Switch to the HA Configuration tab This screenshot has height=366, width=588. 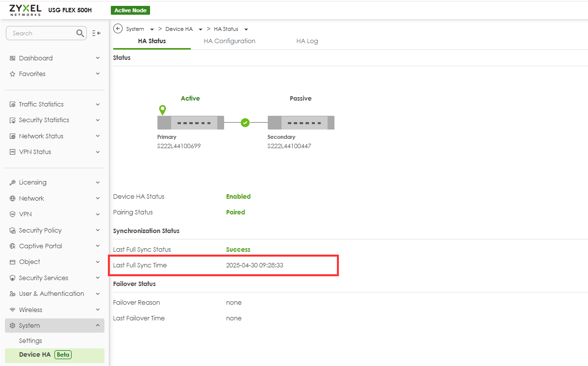[x=230, y=41]
